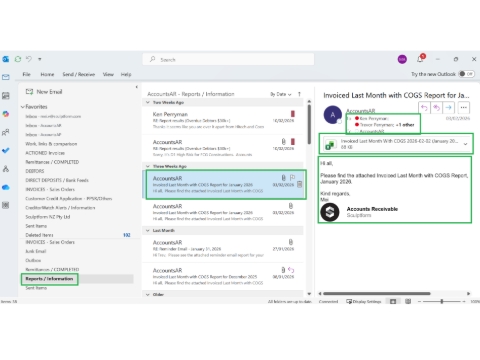Image resolution: width=480 pixels, height=360 pixels.
Task: Click the Send/Receive sync icon in the title bar
Action: coord(18,59)
